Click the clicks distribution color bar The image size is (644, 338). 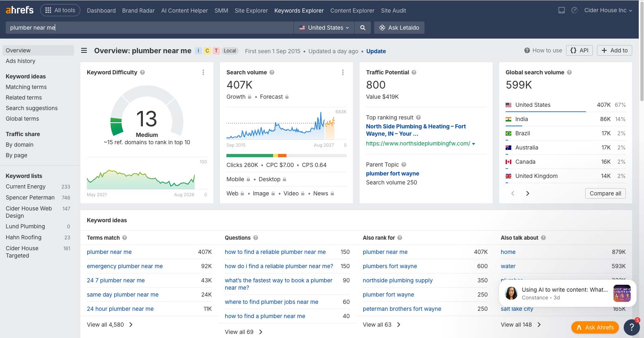[286, 156]
